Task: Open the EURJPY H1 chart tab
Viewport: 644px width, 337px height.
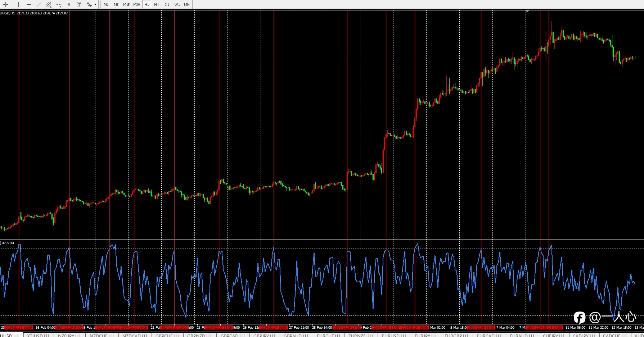Action: coord(425,335)
